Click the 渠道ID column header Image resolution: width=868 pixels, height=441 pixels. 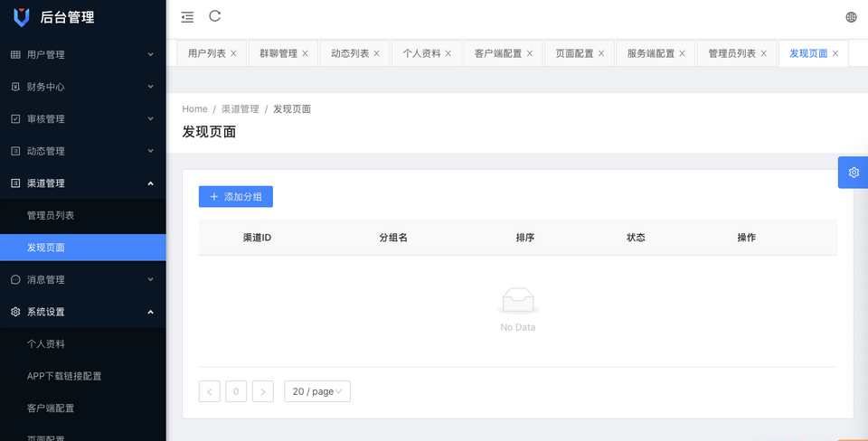[257, 238]
